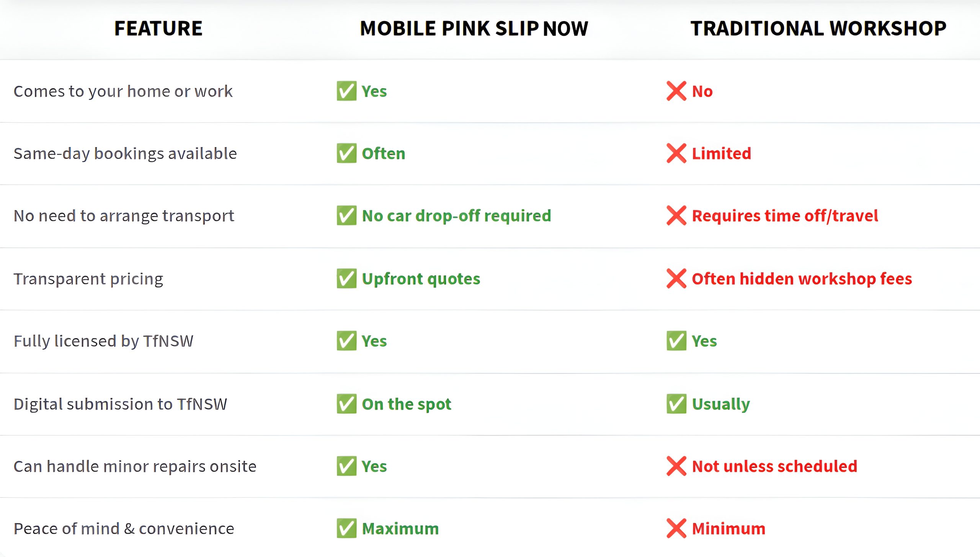
Task: Click the green checkmark beside "Maximum"
Action: coord(346,529)
